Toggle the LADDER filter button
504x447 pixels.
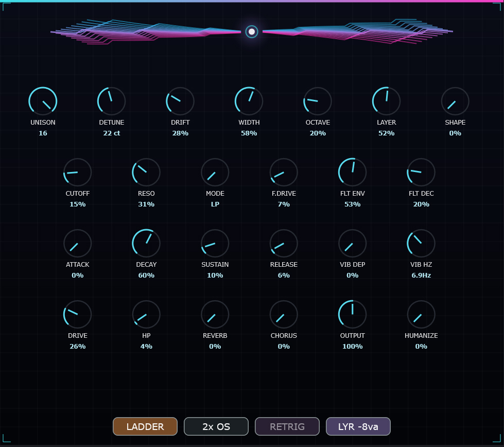tap(145, 426)
